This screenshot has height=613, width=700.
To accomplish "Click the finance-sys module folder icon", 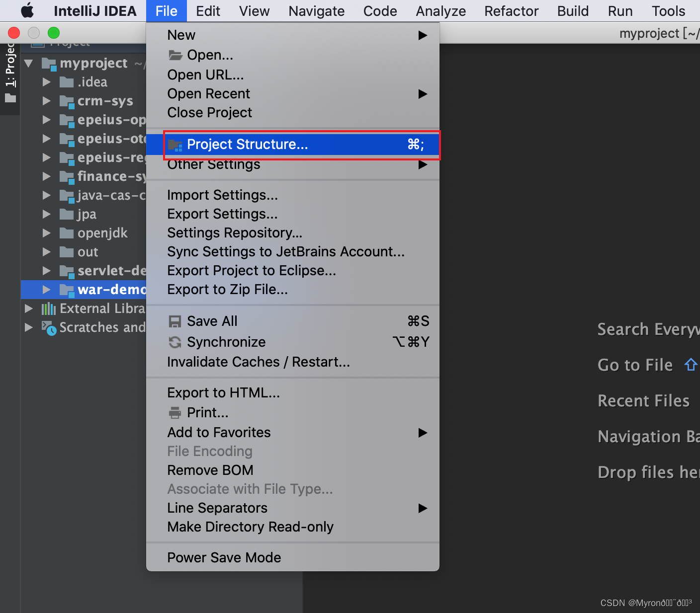I will click(67, 177).
